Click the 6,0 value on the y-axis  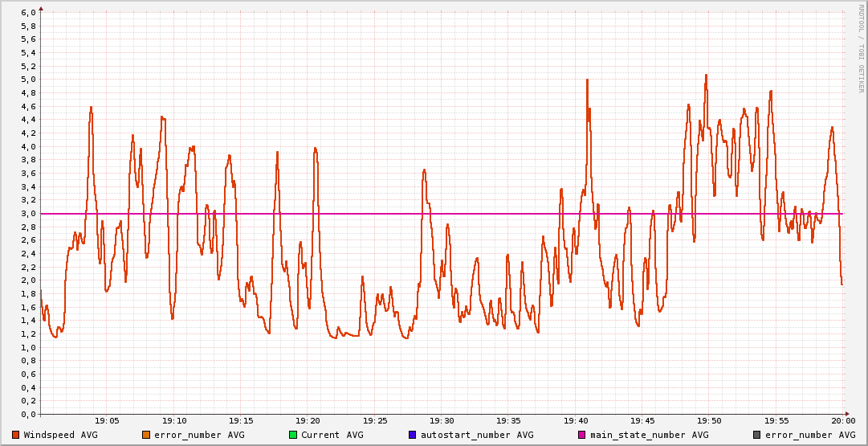(27, 13)
